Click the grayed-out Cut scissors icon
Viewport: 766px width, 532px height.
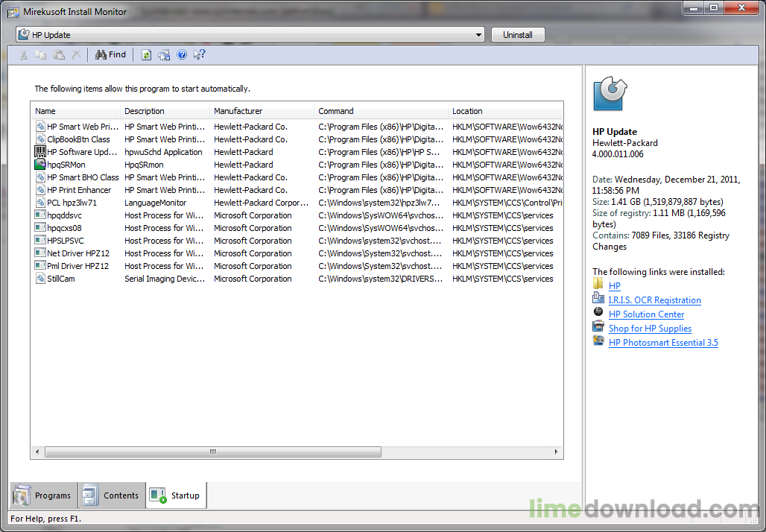coord(23,54)
